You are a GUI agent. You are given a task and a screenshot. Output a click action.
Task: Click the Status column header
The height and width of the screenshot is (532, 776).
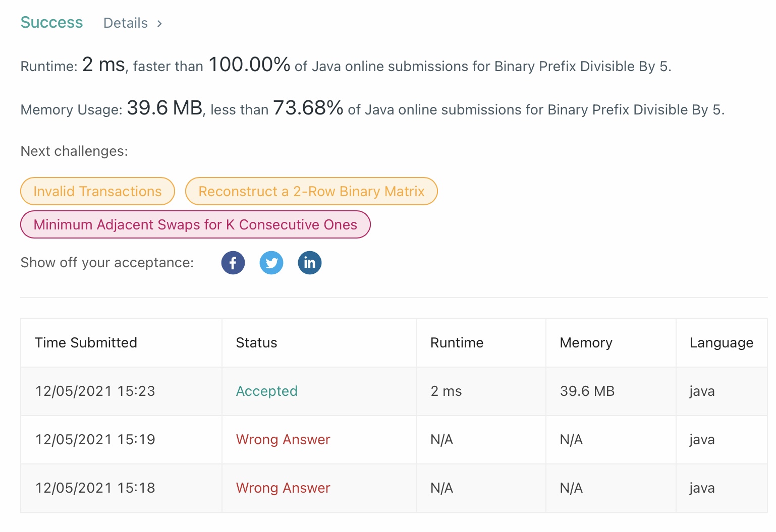click(256, 343)
